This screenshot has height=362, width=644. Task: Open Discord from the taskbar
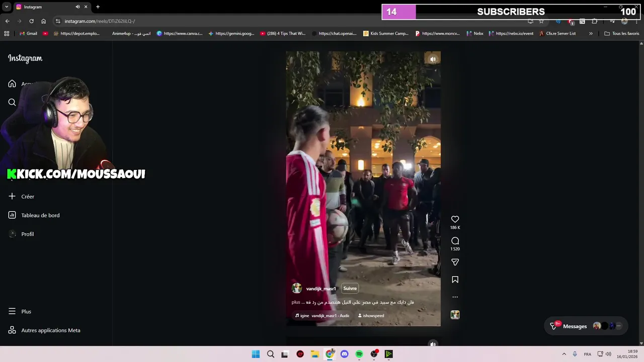click(344, 354)
